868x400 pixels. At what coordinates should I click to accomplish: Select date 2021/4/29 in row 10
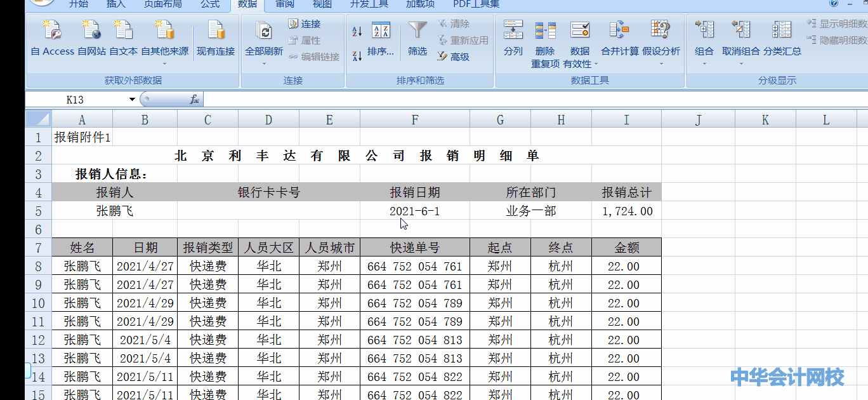[145, 303]
